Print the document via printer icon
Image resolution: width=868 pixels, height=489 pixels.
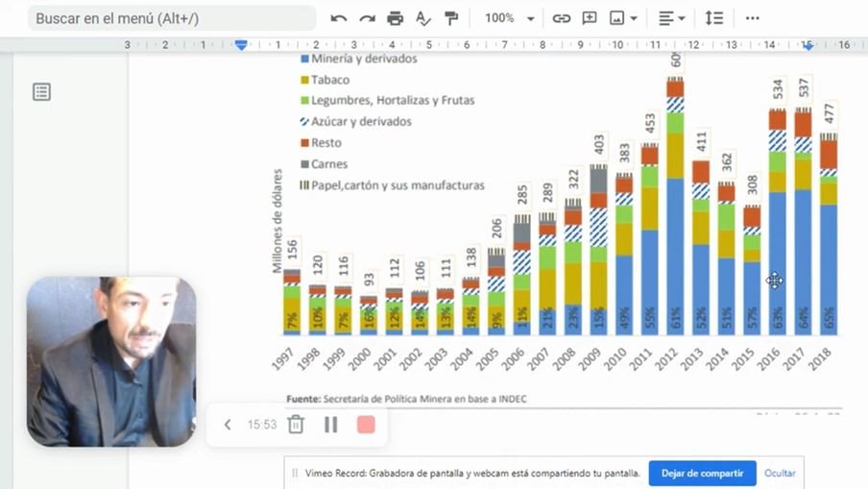point(395,18)
